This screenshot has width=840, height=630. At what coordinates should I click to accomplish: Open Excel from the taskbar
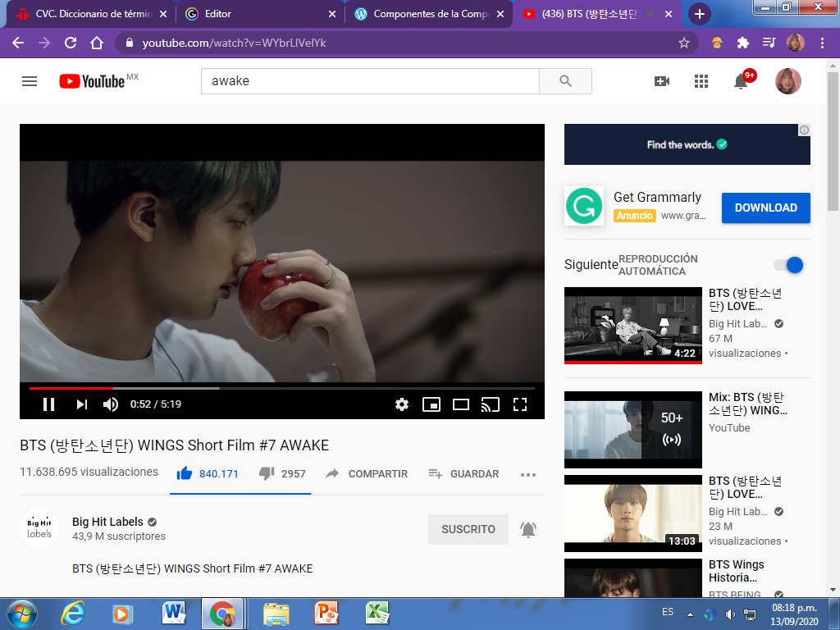[x=377, y=614]
